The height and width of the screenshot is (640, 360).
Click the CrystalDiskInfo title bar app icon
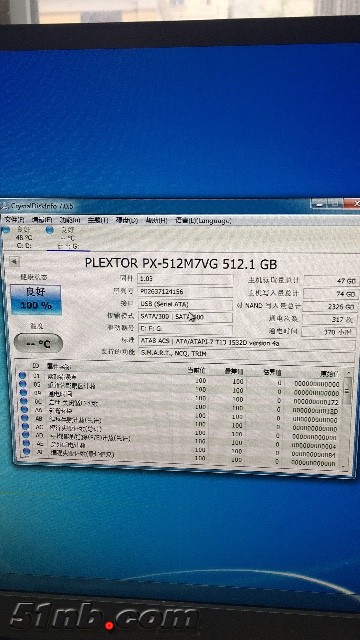coord(5,206)
